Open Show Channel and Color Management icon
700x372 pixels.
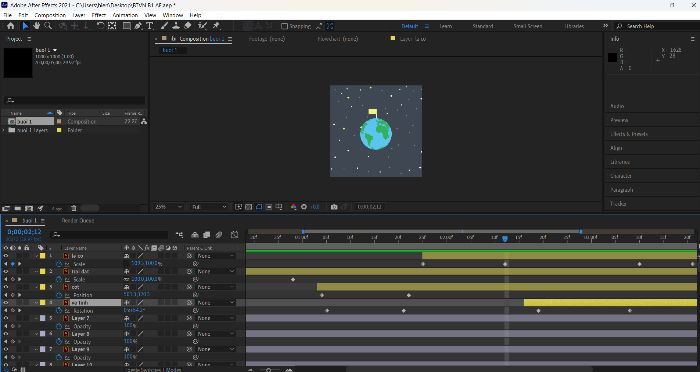(293, 207)
